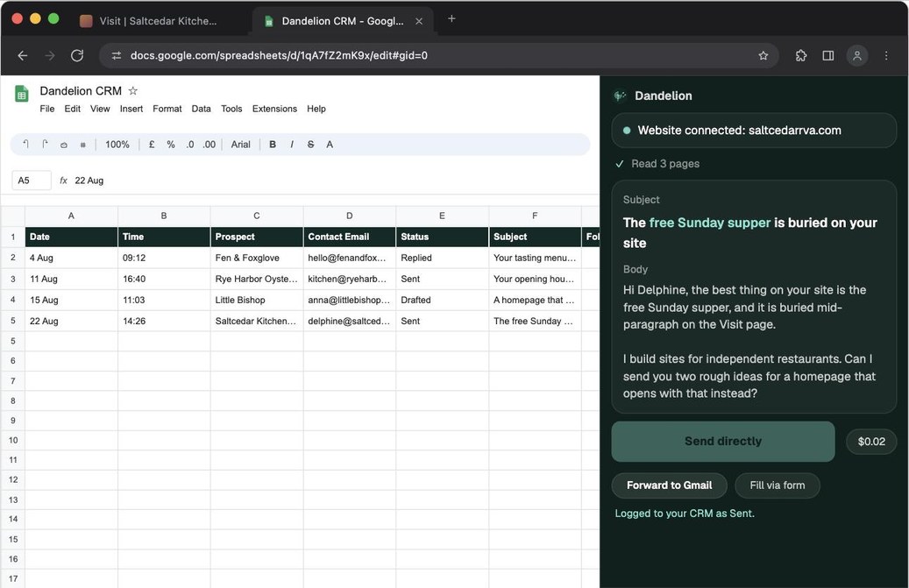Select the Replied status cell

click(x=443, y=258)
